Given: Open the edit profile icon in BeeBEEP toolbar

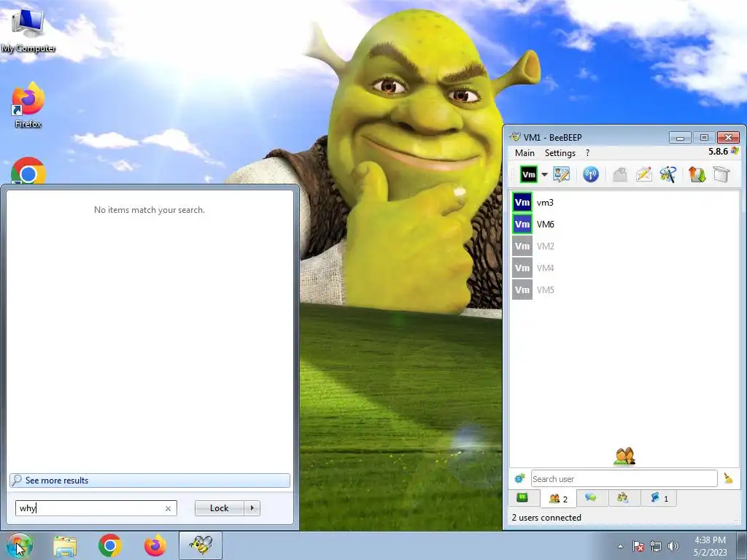Looking at the screenshot, I should coord(562,174).
